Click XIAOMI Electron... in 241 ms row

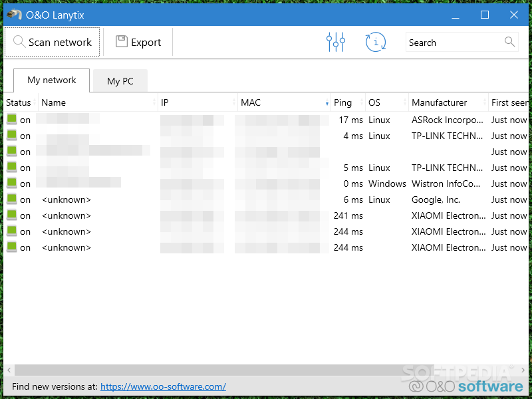[x=448, y=215]
